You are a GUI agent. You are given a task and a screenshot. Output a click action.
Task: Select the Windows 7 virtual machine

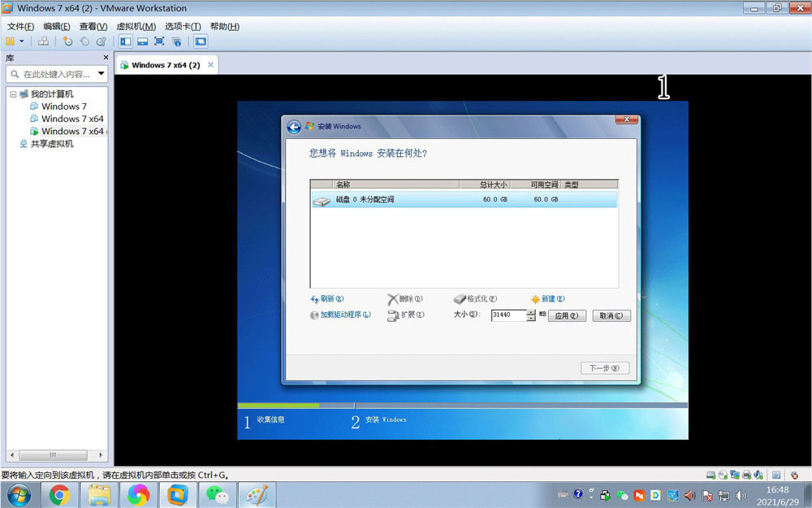(63, 106)
